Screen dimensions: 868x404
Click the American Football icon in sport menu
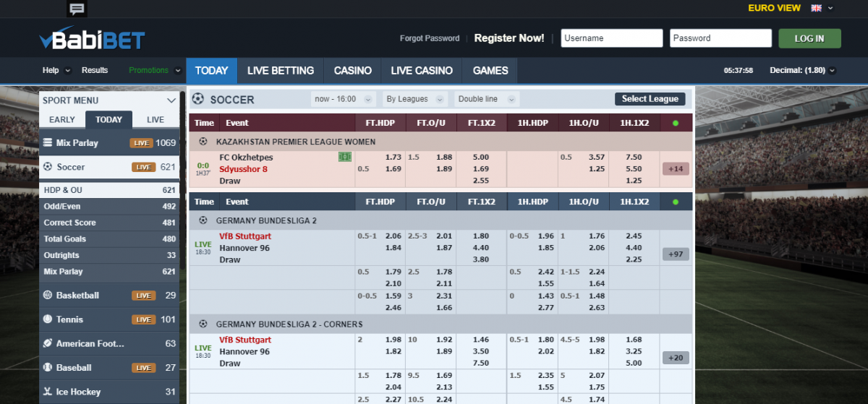pyautogui.click(x=48, y=343)
